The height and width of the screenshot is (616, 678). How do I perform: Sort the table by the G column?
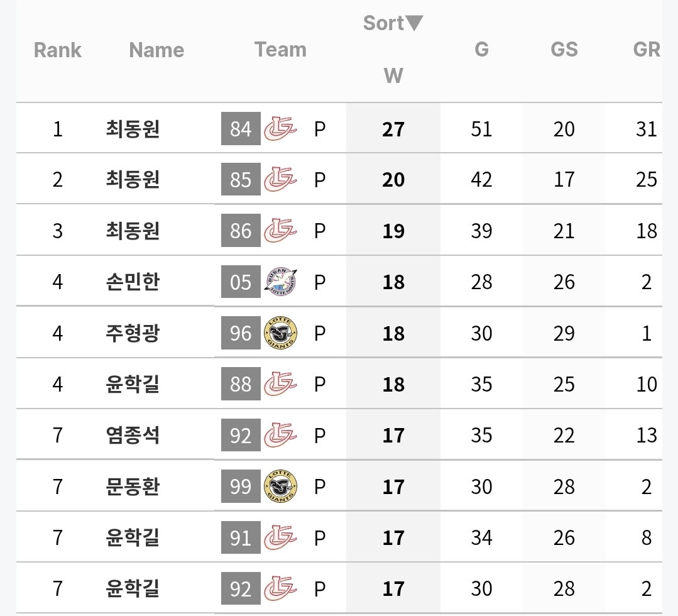481,49
